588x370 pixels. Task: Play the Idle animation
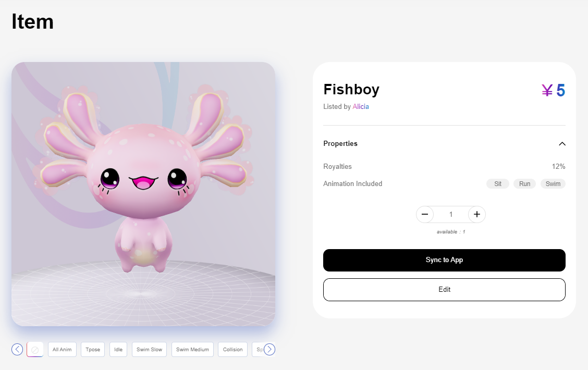point(118,349)
